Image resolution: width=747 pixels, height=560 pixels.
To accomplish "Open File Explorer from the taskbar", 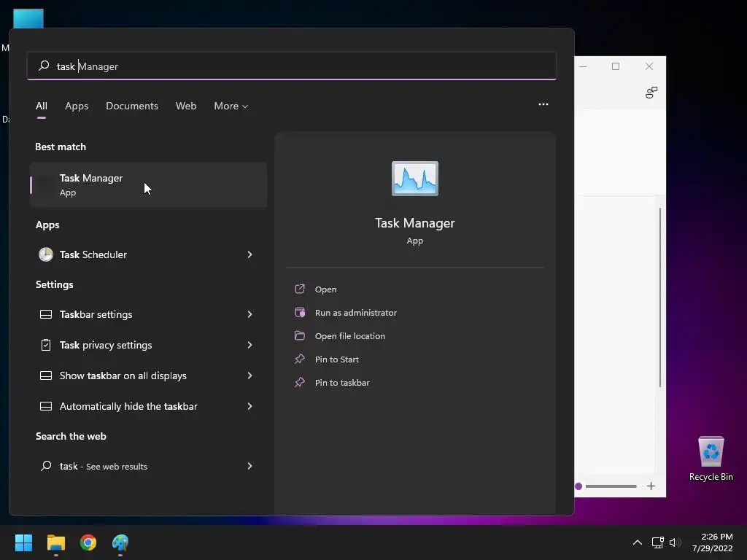I will point(55,542).
